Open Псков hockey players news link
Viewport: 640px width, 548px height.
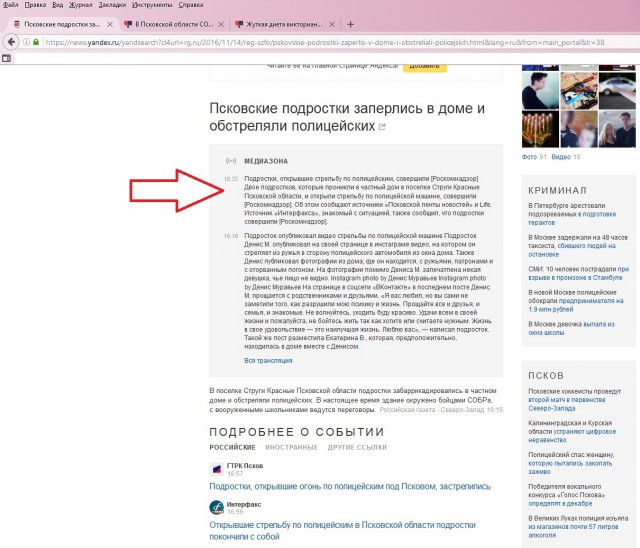click(574, 399)
